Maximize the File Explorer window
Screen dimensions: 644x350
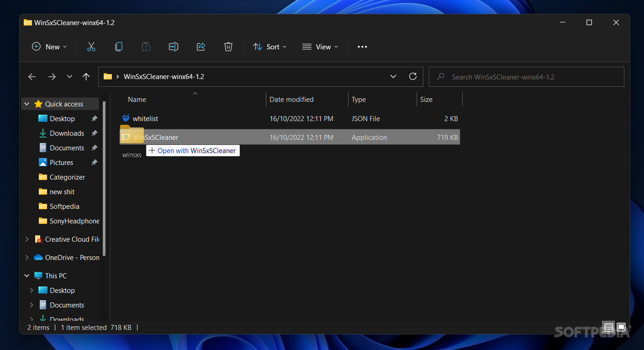[x=589, y=22]
